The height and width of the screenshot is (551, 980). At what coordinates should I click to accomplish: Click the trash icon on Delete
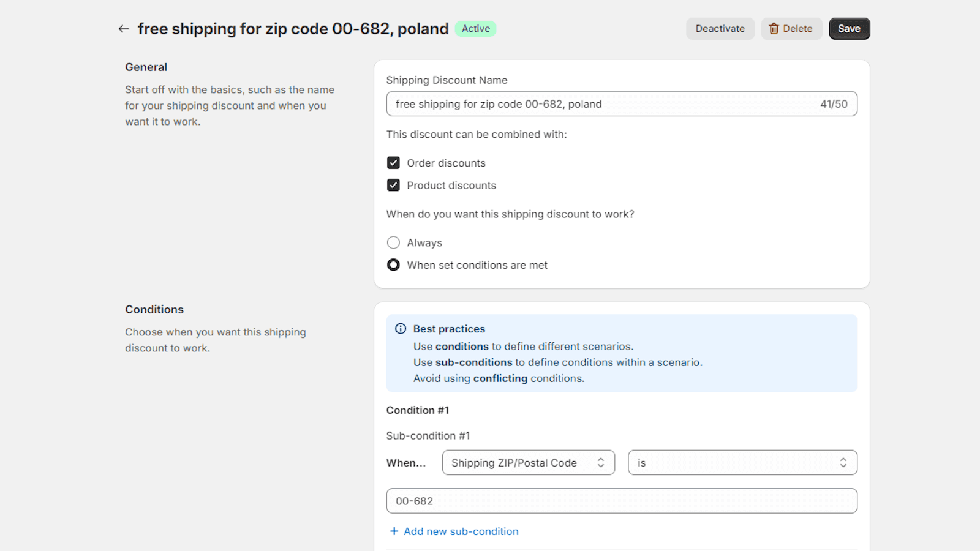coord(774,29)
